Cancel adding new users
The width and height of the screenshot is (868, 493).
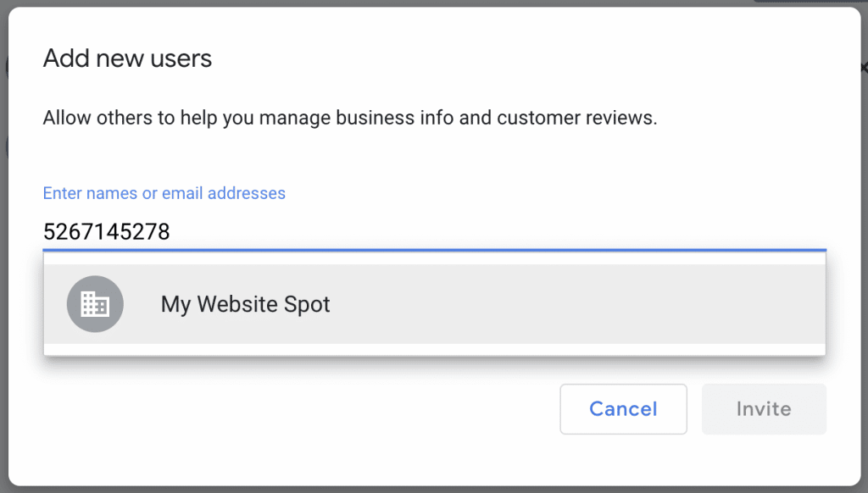pos(623,409)
